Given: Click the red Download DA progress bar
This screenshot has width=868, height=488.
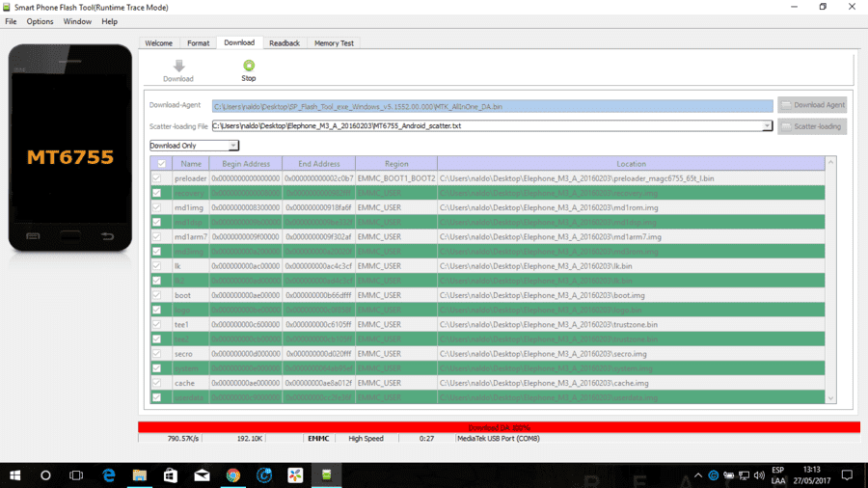Looking at the screenshot, I should click(499, 427).
